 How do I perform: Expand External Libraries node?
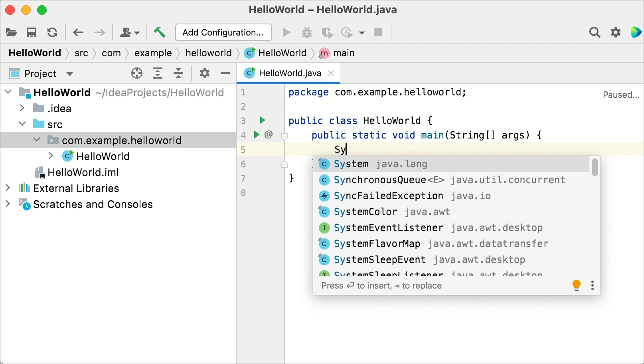8,188
